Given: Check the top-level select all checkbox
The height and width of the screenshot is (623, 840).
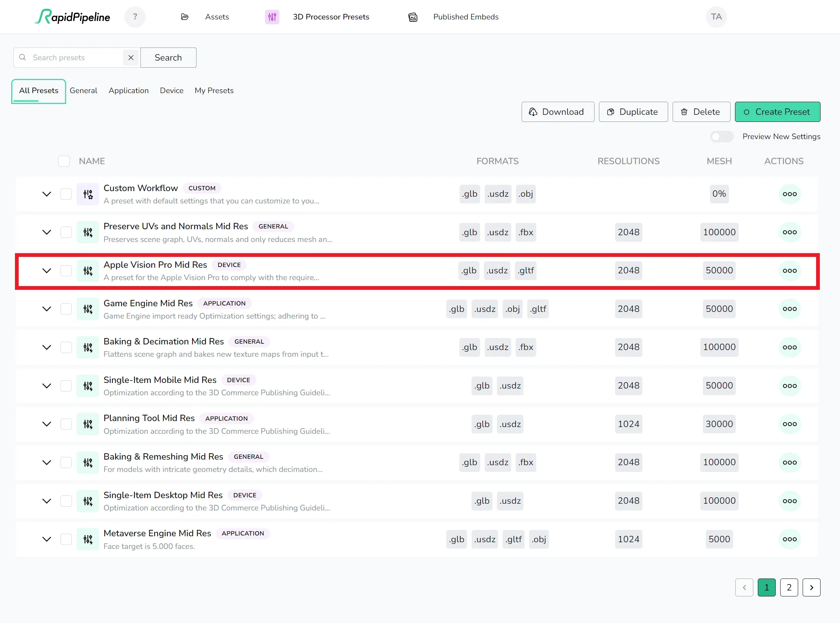Looking at the screenshot, I should [x=64, y=161].
